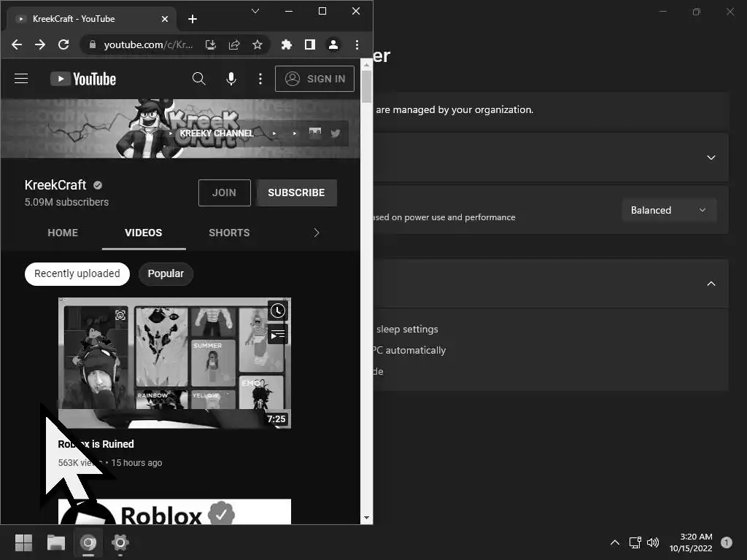Image resolution: width=747 pixels, height=560 pixels.
Task: Open a new Chrome tab
Action: [193, 19]
